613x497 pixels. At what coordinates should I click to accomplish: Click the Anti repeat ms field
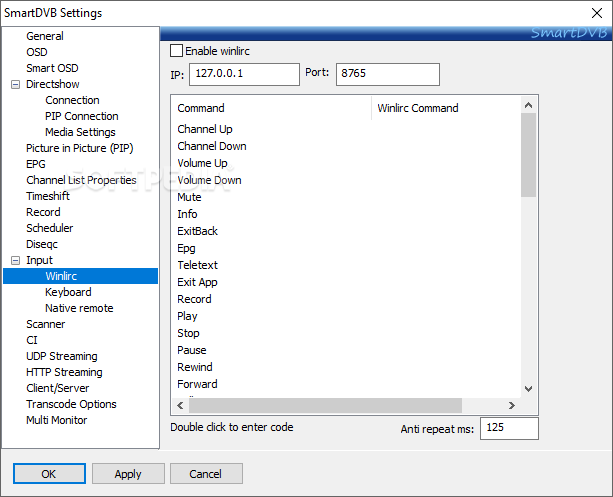(x=509, y=429)
